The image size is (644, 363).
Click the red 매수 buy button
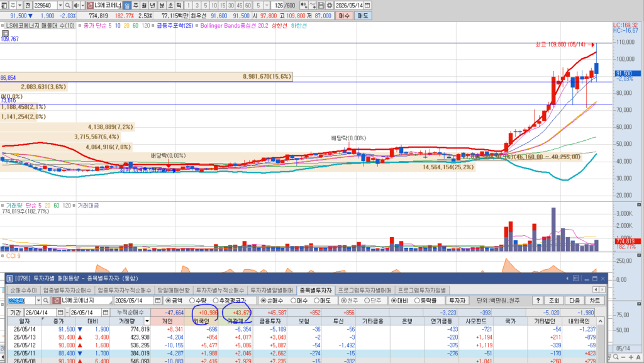(344, 16)
